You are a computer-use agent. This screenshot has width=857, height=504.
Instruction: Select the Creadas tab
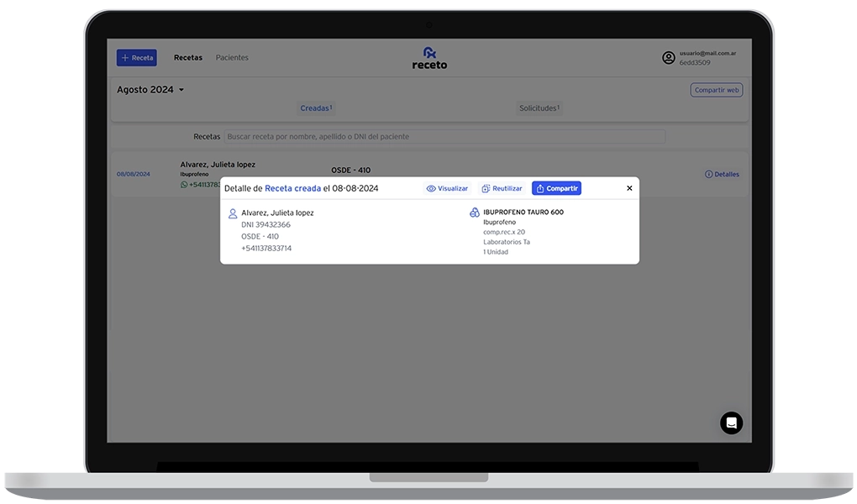316,108
